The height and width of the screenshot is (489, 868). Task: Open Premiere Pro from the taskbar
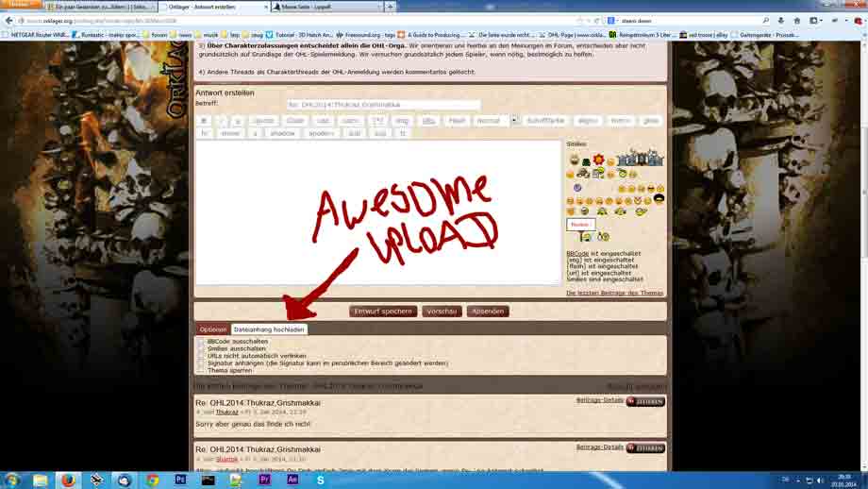[264, 480]
